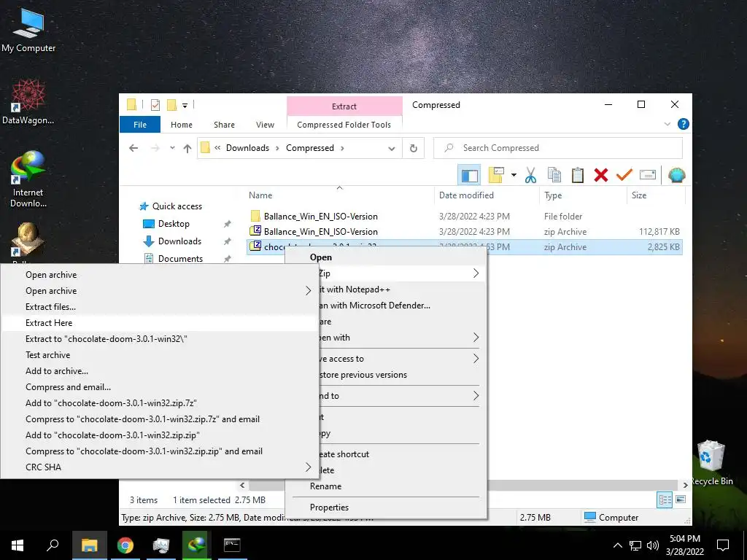
Task: Select Internet Download Manager desktop shortcut
Action: coord(28,179)
